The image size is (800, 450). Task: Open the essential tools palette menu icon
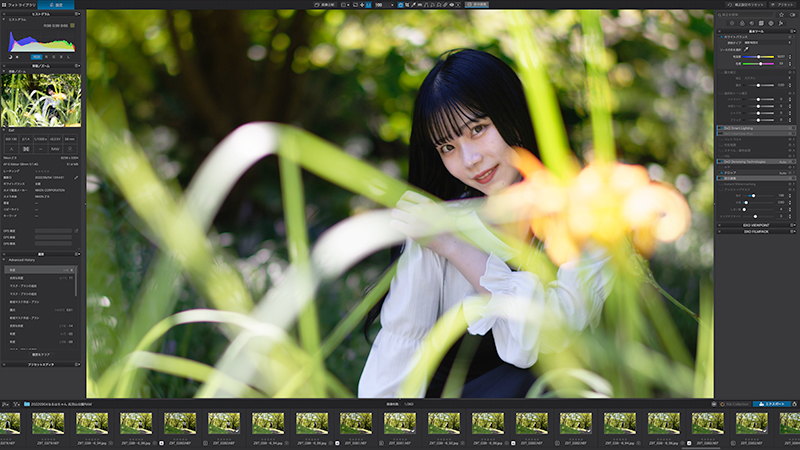coord(792,31)
